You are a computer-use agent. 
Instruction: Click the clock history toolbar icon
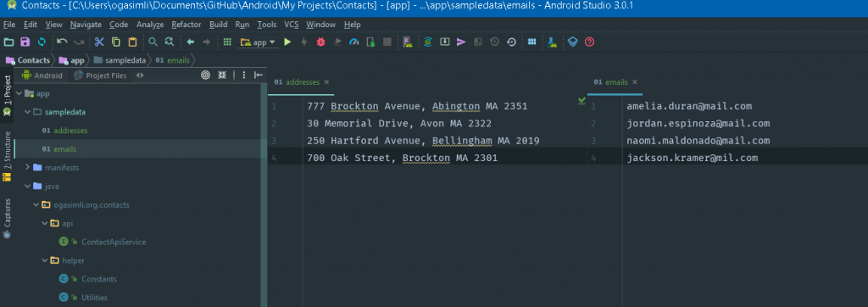pos(495,42)
